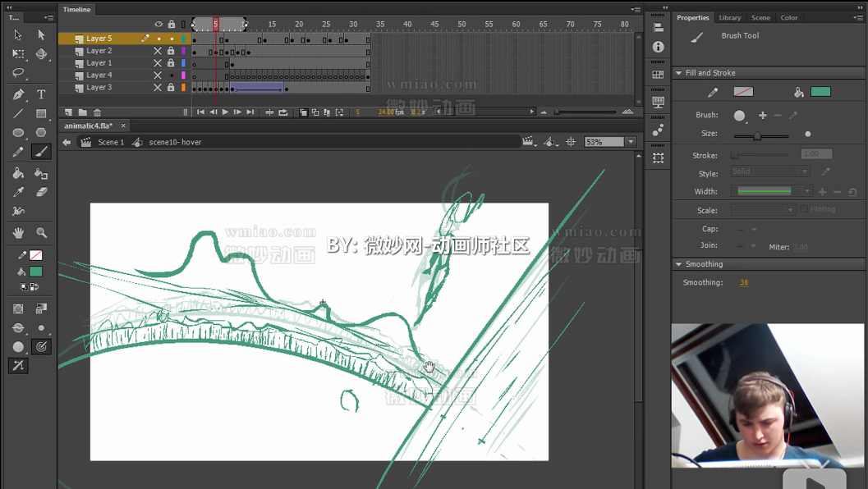Toggle Loop playback button
868x489 pixels.
282,112
